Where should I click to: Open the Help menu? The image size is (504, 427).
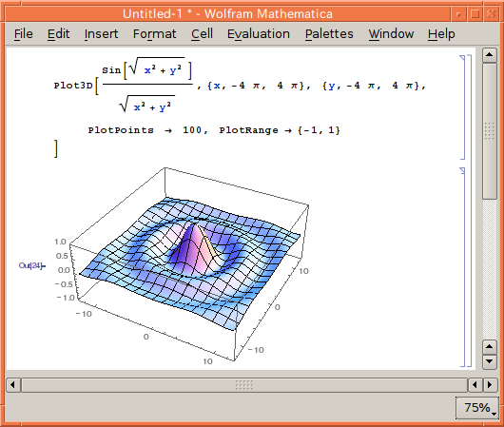[441, 34]
